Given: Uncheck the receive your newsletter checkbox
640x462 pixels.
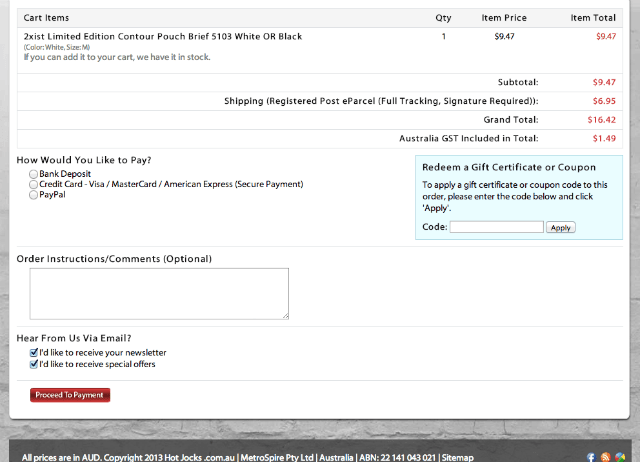Looking at the screenshot, I should 34,353.
